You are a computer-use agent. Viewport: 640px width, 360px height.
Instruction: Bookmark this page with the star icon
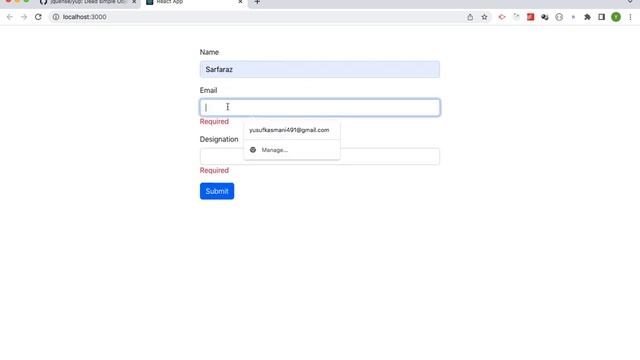[484, 17]
